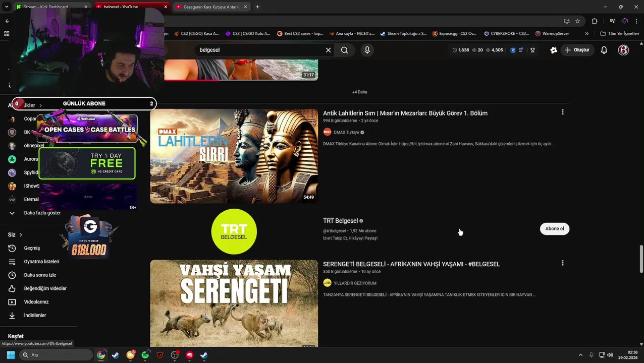
Task: Start voice search with microphone icon
Action: (x=367, y=50)
